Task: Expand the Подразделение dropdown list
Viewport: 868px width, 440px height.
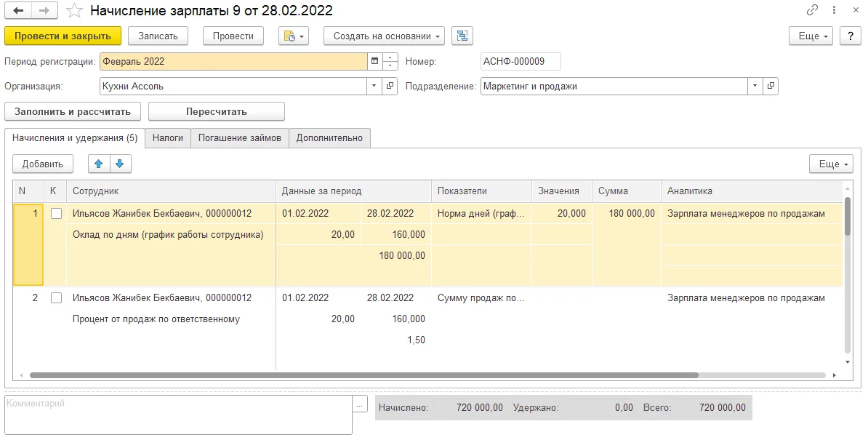Action: tap(755, 87)
